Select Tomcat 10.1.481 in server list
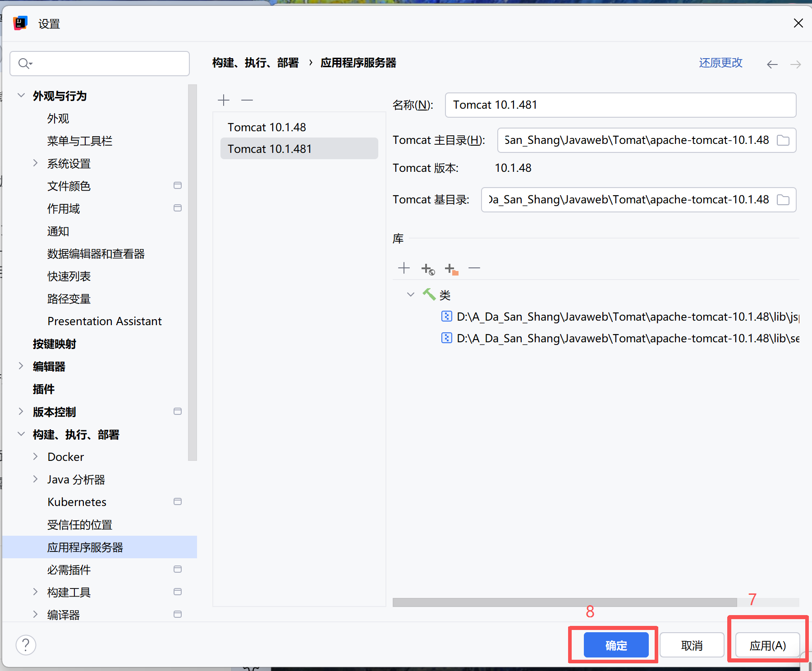This screenshot has width=812, height=671. click(299, 149)
